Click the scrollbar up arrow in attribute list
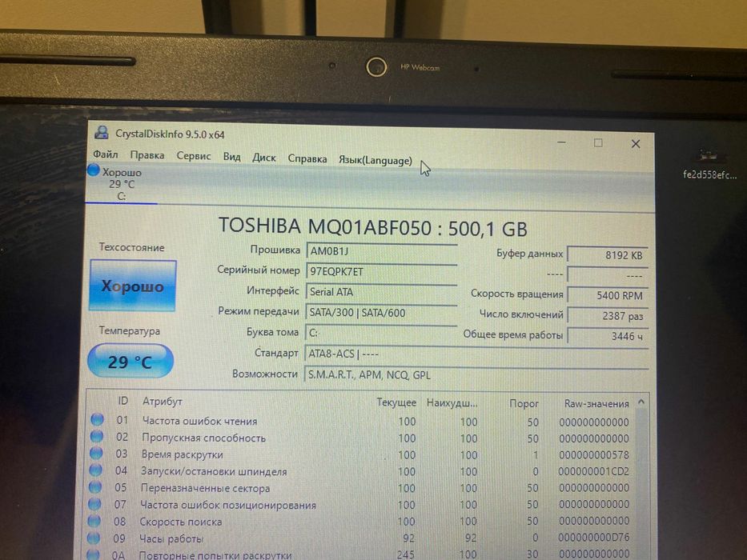The image size is (747, 560). coord(641,402)
